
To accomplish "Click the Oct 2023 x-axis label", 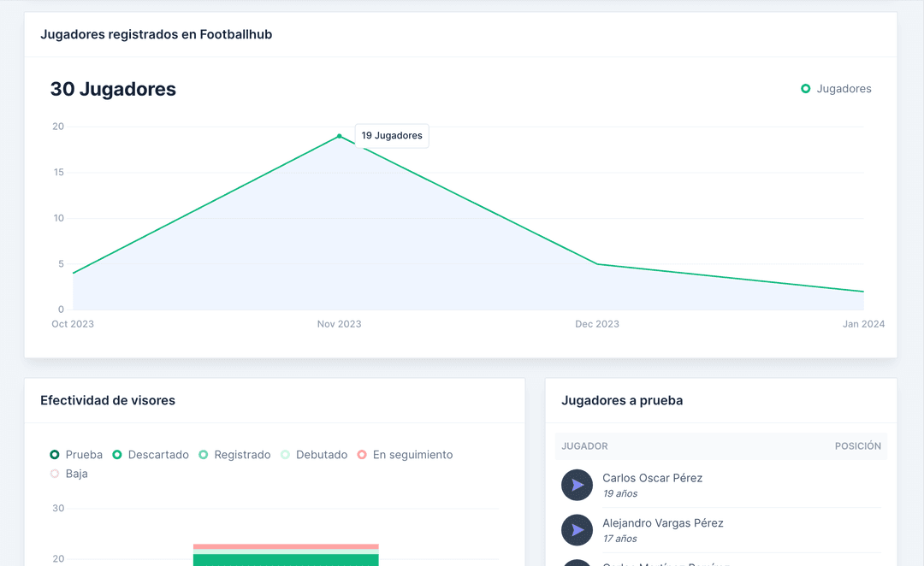I will 73,324.
